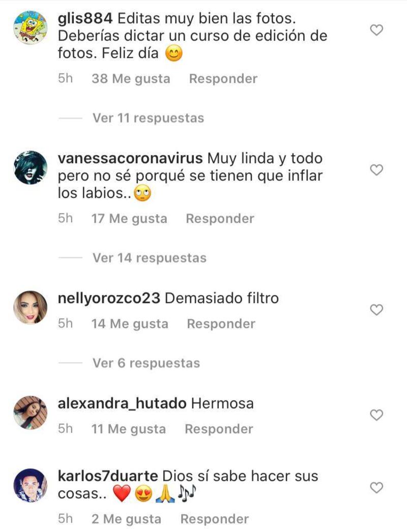This screenshot has width=407, height=532.
Task: Click Responder under vanessacoronavirus's comment
Action: pos(220,219)
